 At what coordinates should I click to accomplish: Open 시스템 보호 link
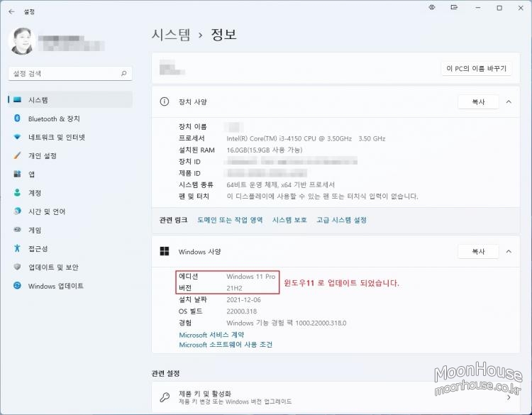click(x=289, y=220)
